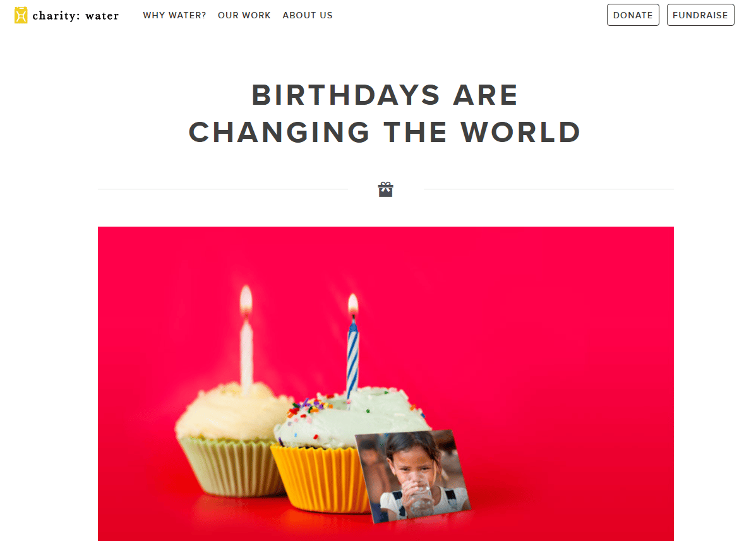
Task: Click the flame of the white candle
Action: pos(246,300)
